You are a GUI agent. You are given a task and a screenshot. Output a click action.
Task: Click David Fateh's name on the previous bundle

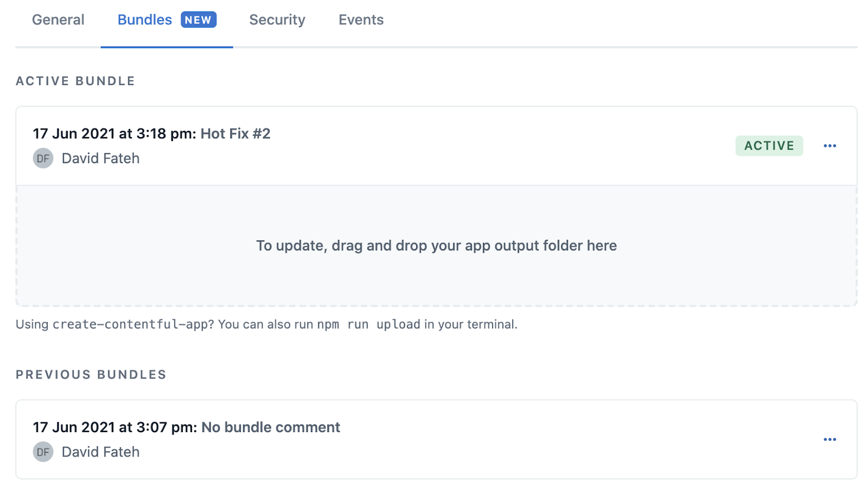tap(101, 452)
